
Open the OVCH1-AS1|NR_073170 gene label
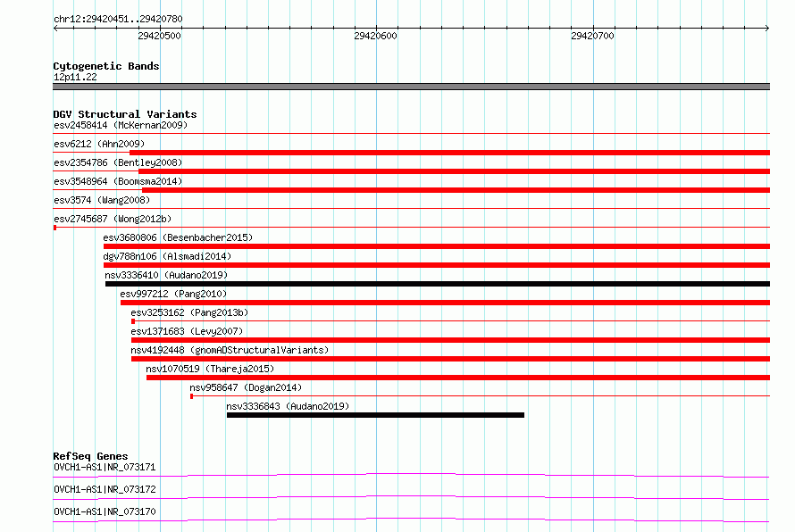pos(105,511)
